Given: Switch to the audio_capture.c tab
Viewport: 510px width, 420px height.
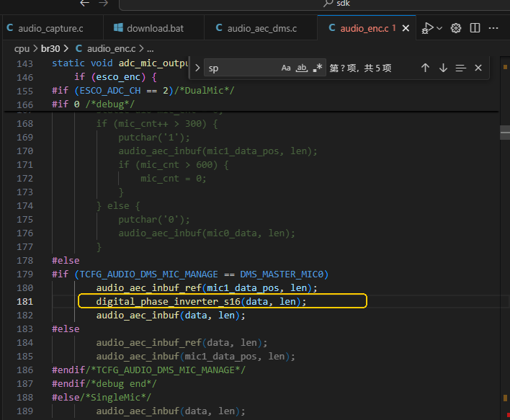Looking at the screenshot, I should 45,28.
